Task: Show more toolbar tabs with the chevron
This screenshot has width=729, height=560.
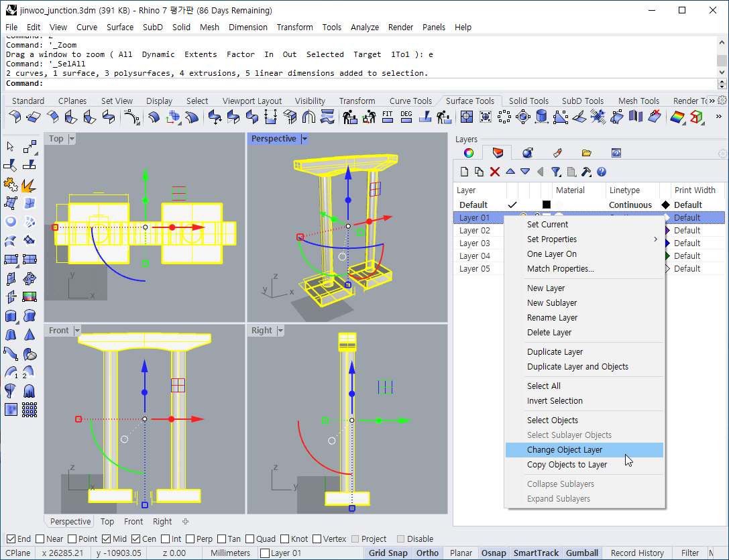Action: (x=712, y=101)
